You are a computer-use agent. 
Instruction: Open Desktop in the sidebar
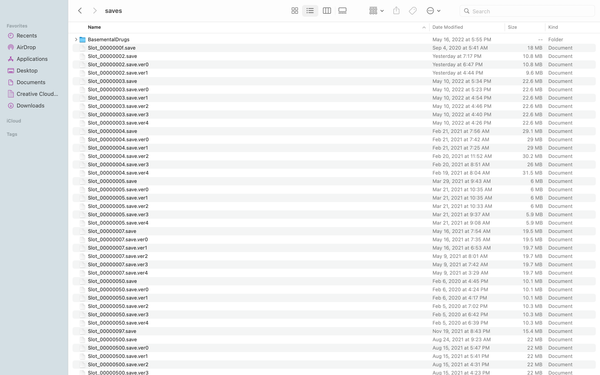click(27, 70)
